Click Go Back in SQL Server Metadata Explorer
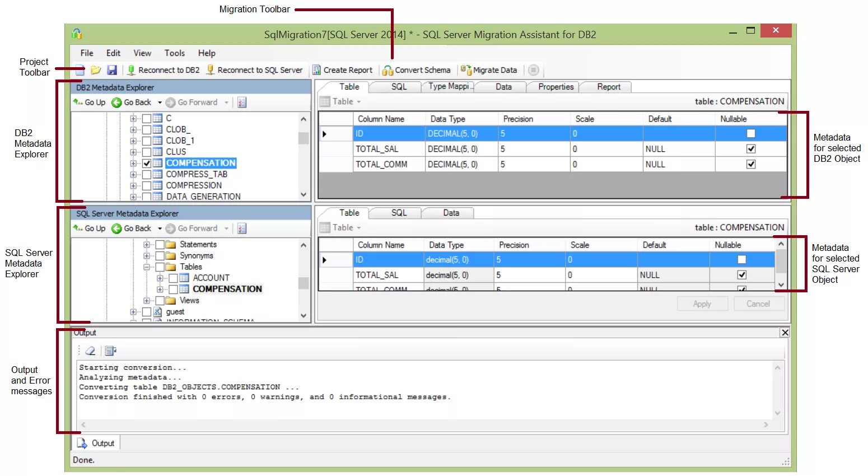 (132, 228)
